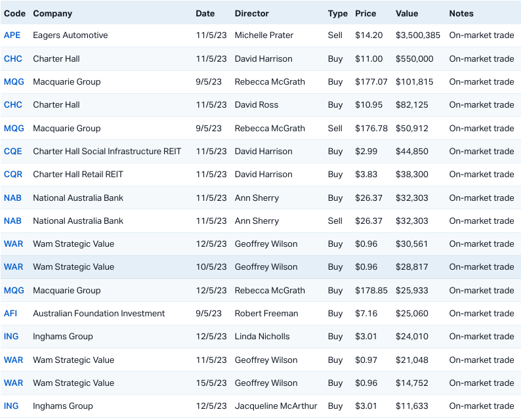The width and height of the screenshot is (523, 420).
Task: Select the Price column header
Action: pos(366,13)
